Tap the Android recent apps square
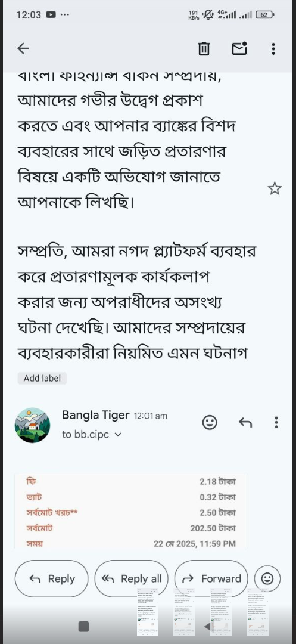 point(83,626)
